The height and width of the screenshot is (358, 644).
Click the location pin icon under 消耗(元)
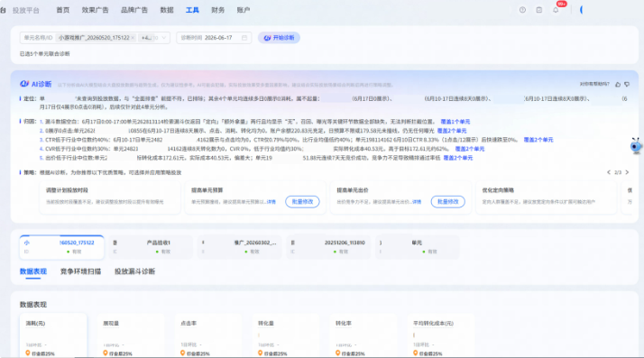pos(28,353)
